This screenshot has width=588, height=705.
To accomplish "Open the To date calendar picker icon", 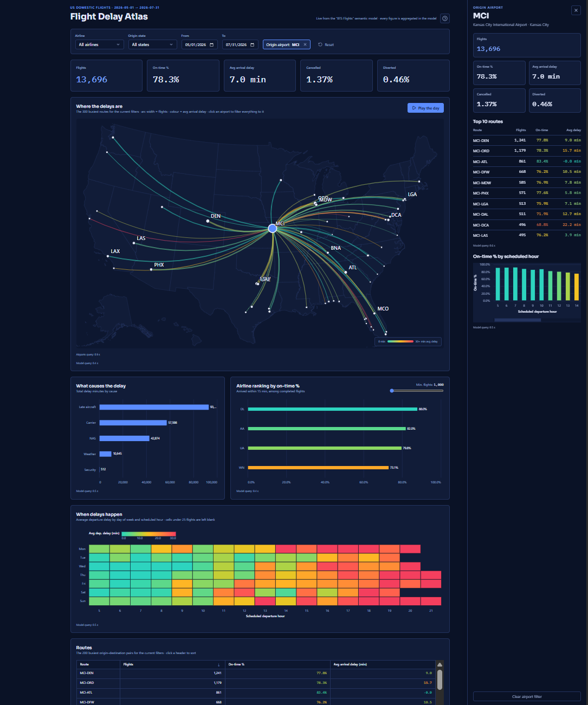I will click(252, 44).
